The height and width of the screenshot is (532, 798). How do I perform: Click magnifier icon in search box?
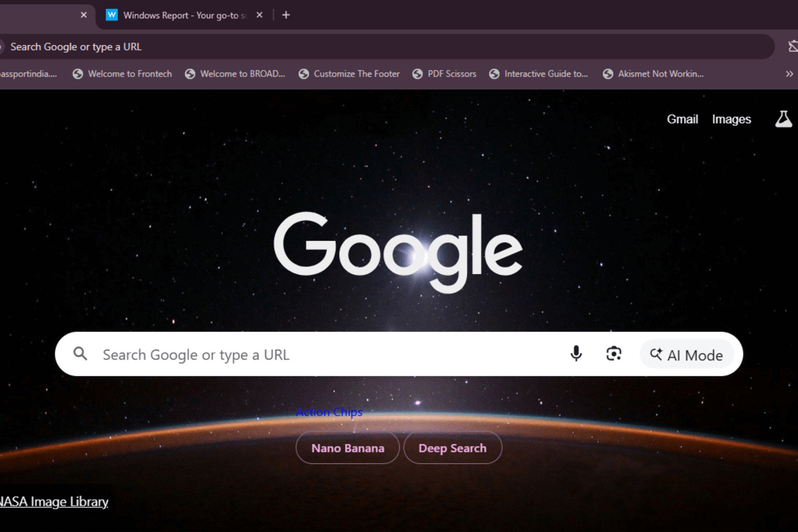(x=80, y=354)
